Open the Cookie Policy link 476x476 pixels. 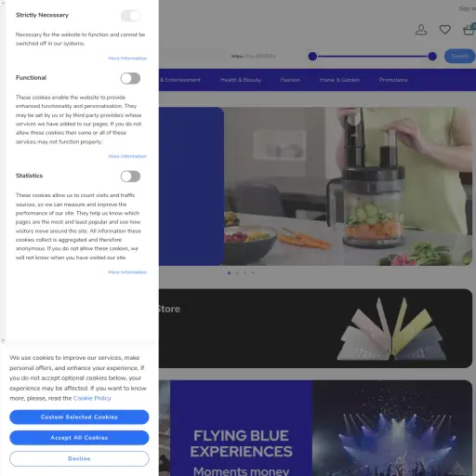pyautogui.click(x=92, y=398)
